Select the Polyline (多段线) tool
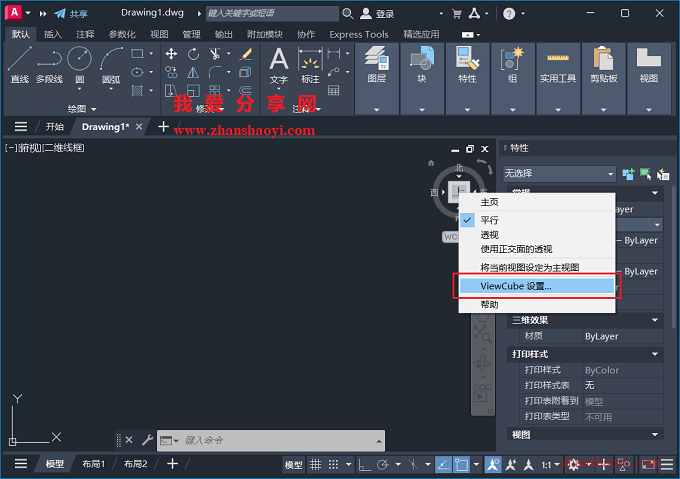The width and height of the screenshot is (680, 479). coord(49,64)
